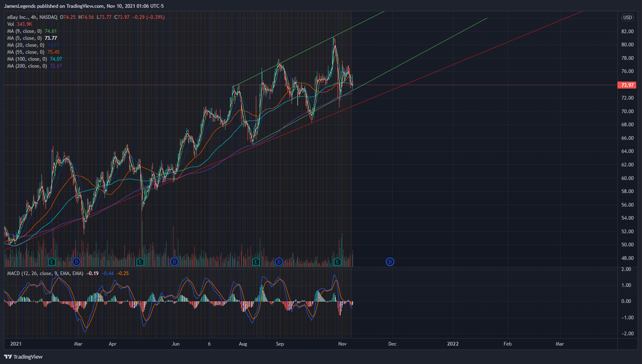Click the 82.00 price axis label
642x364 pixels.
pos(627,31)
